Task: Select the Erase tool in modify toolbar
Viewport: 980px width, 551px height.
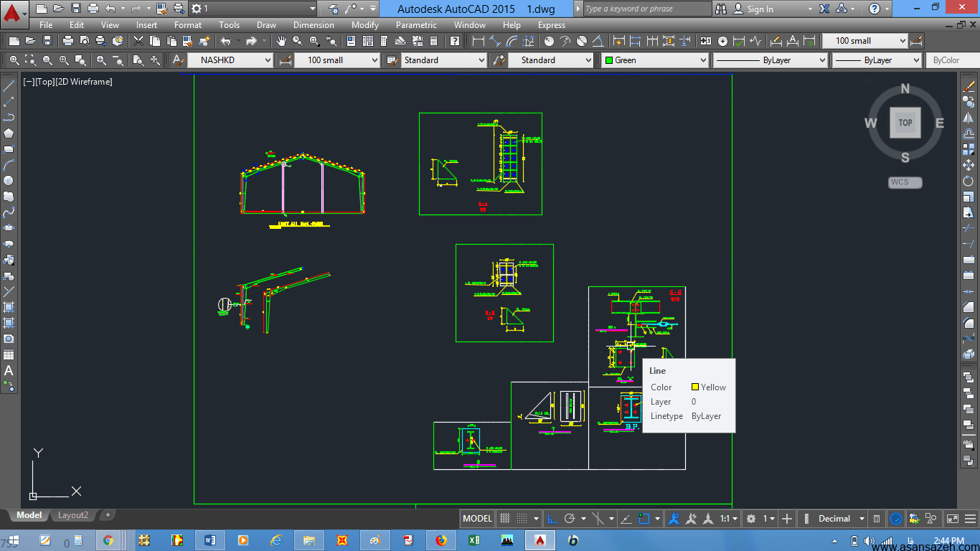Action: (969, 86)
